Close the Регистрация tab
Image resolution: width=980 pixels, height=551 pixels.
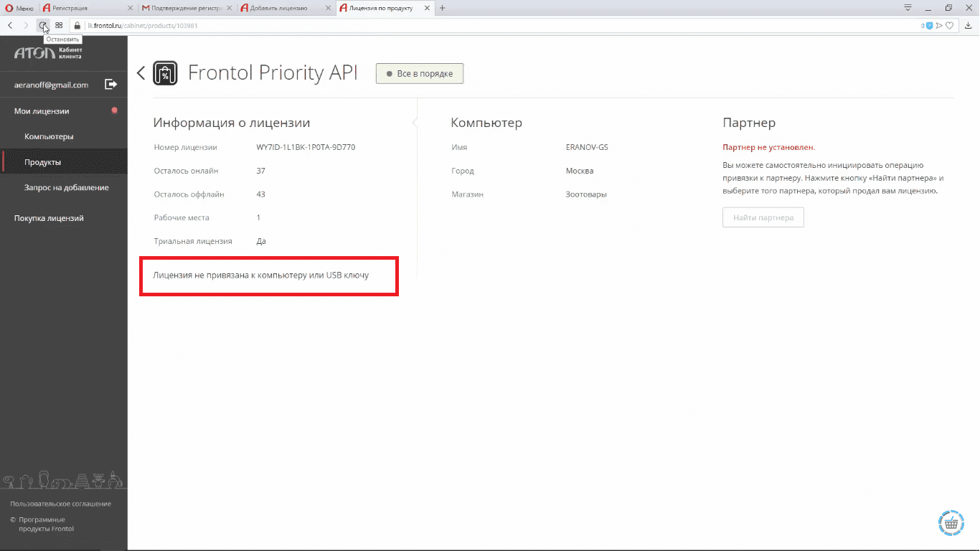pyautogui.click(x=129, y=8)
